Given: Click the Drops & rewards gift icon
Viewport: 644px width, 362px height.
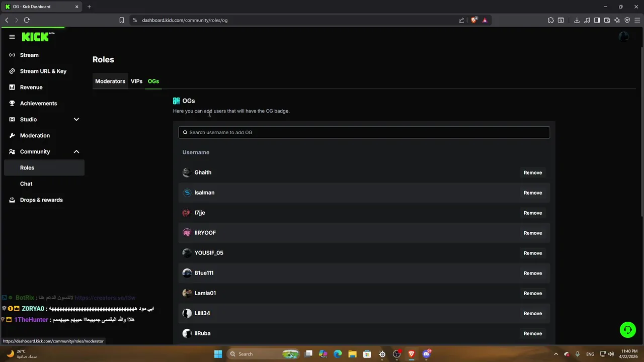Looking at the screenshot, I should tap(12, 200).
